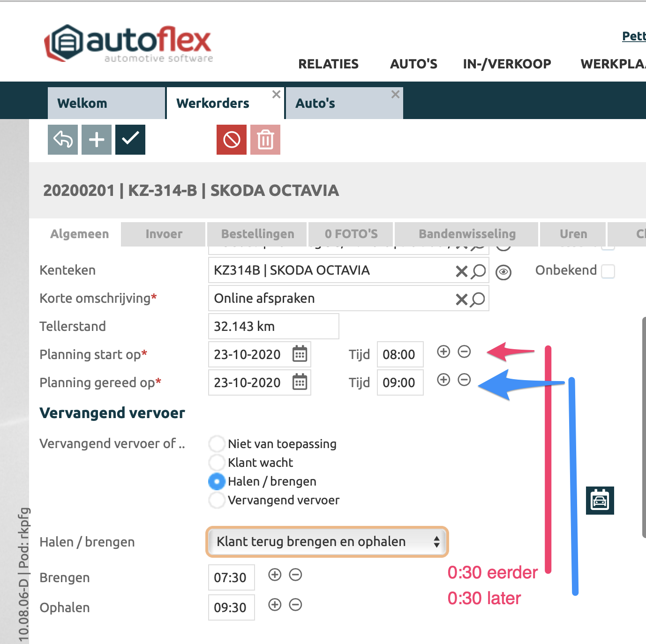This screenshot has width=646, height=644.
Task: Select 'Niet van toepassing' radio option
Action: pyautogui.click(x=217, y=443)
